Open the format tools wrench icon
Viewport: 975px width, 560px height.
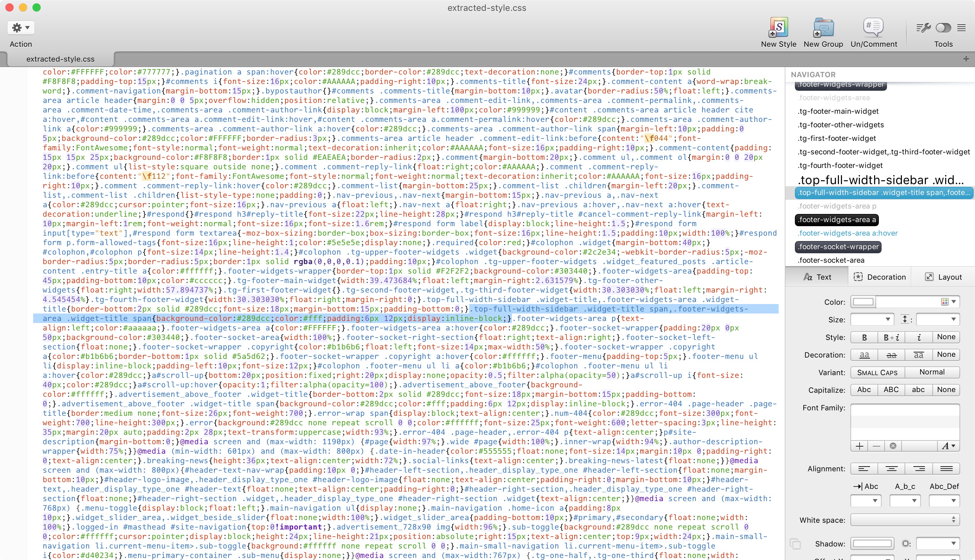(x=923, y=28)
